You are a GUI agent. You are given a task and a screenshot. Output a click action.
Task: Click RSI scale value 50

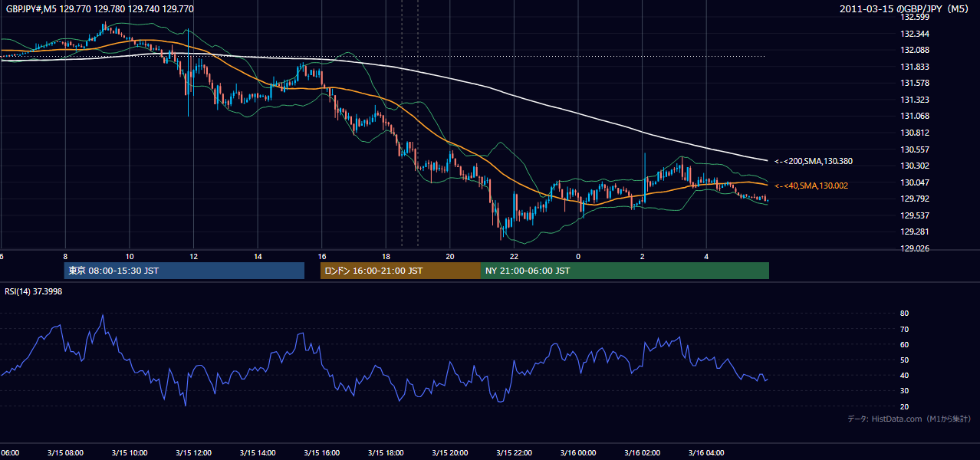click(905, 360)
